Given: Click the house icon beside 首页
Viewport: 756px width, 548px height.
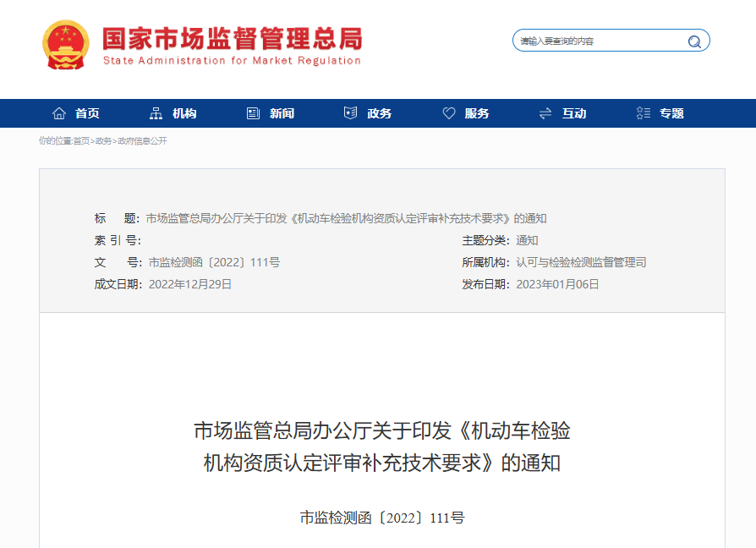Looking at the screenshot, I should 59,113.
